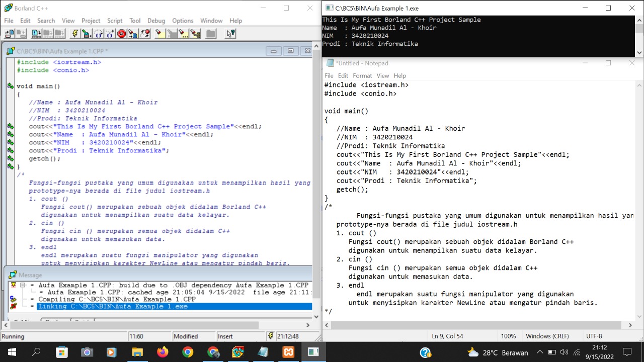Screen dimensions: 644x362
Task: Click the red linking icon in Message window
Action: (14, 306)
